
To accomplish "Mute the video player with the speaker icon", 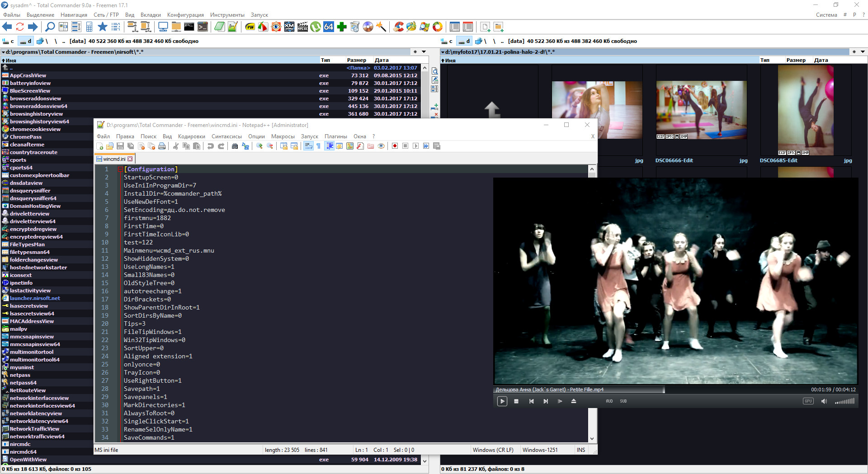I will point(824,401).
